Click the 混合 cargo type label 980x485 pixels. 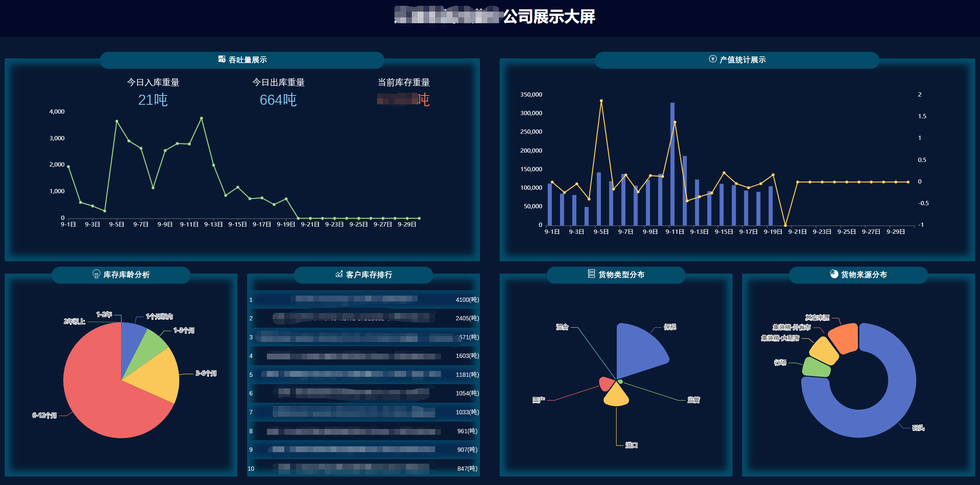click(562, 327)
